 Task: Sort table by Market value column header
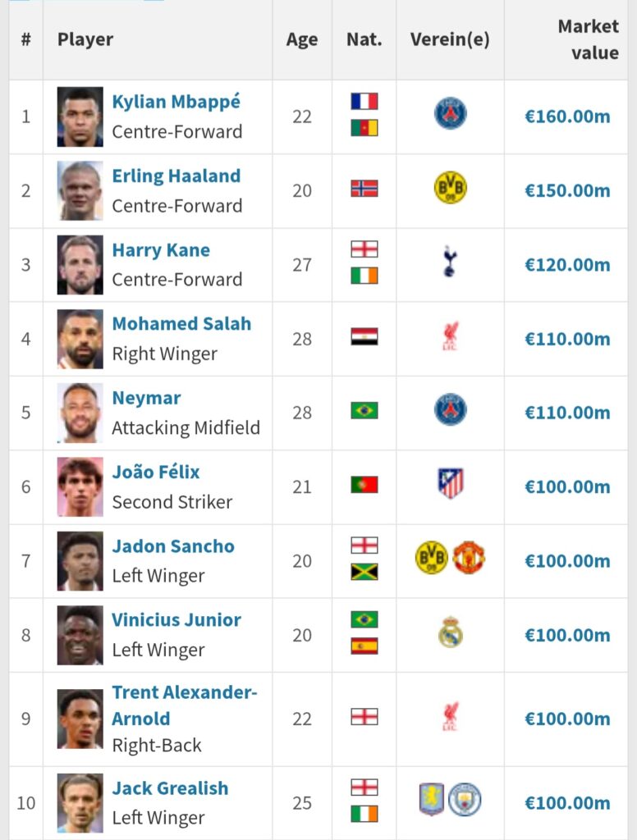point(588,39)
